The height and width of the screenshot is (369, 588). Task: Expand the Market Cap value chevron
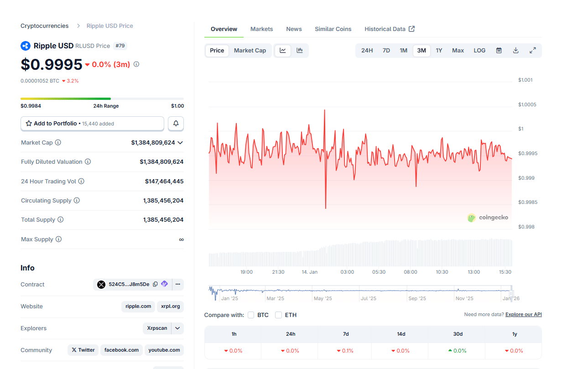pos(180,143)
